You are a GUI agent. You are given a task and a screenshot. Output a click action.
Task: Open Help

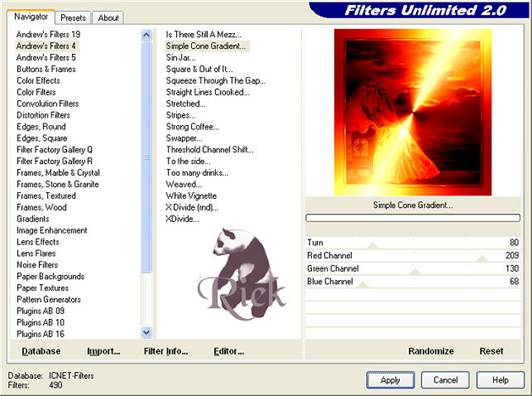[500, 380]
